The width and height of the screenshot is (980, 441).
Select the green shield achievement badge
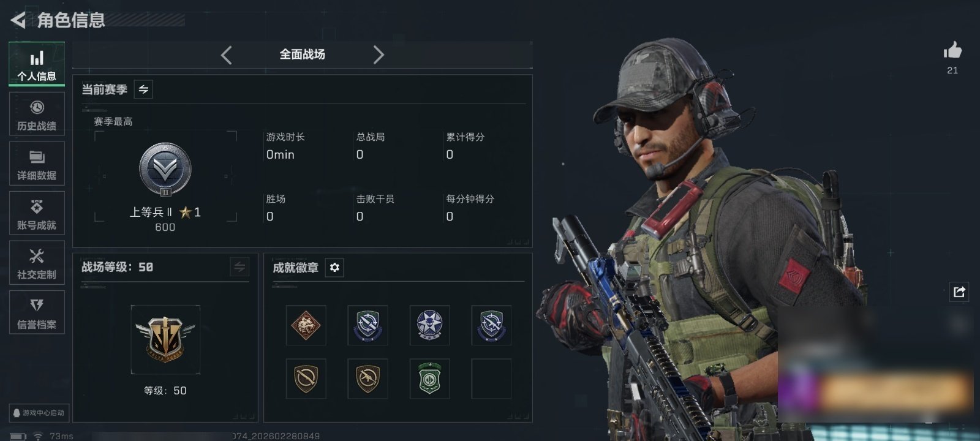tap(430, 379)
